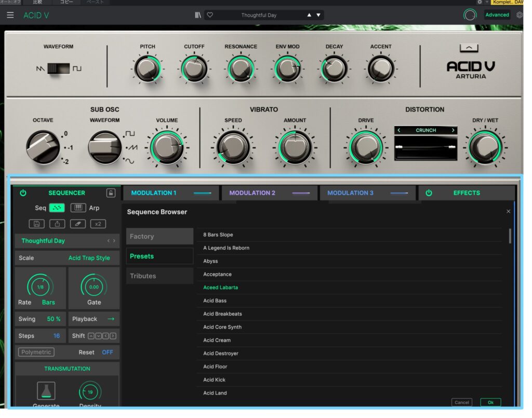
Task: Open the hamburger main menu
Action: click(x=10, y=15)
